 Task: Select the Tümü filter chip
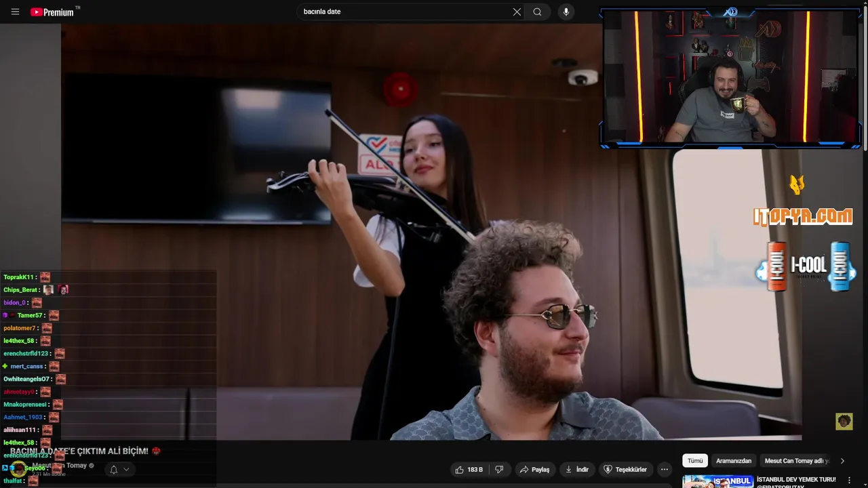tap(695, 461)
